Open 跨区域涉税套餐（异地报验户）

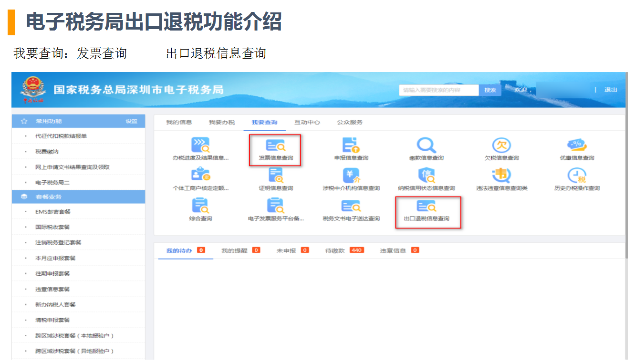click(x=79, y=351)
